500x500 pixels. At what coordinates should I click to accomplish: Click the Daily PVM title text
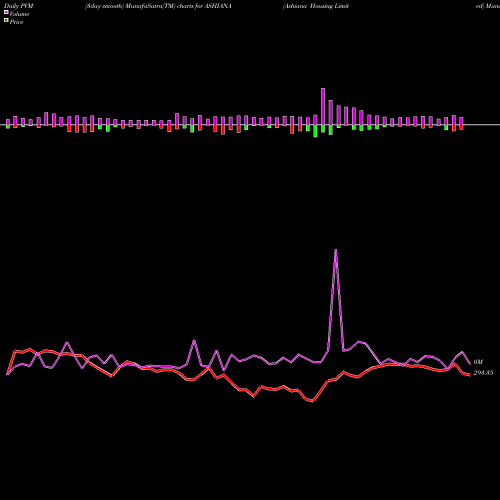(19, 6)
